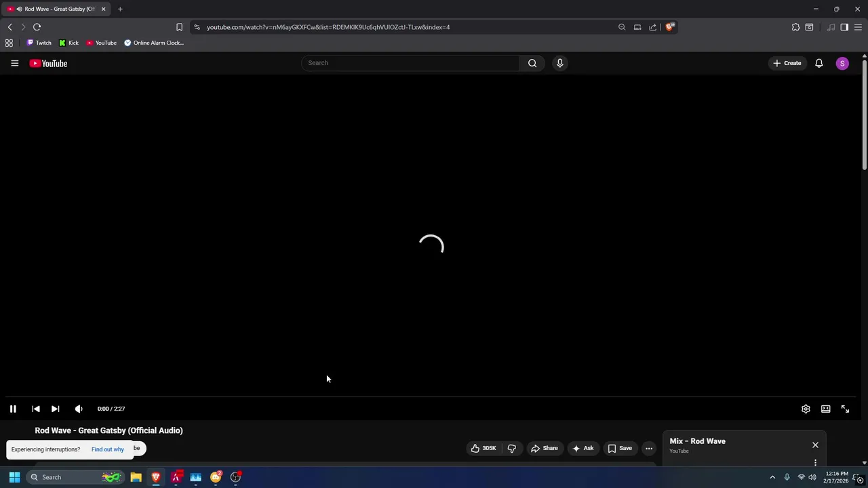Pause the video with the player button
The height and width of the screenshot is (488, 868).
(13, 409)
